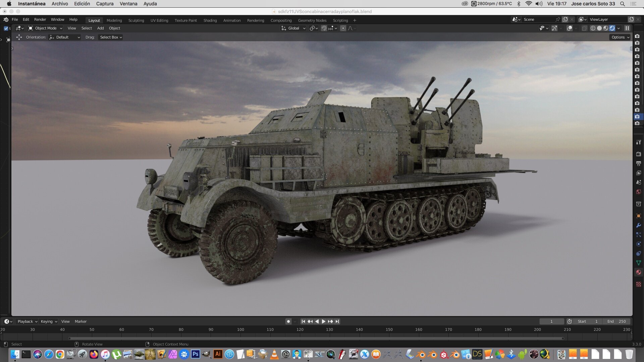This screenshot has height=362, width=644.
Task: Toggle the last render slot camera icon
Action: coord(637,123)
